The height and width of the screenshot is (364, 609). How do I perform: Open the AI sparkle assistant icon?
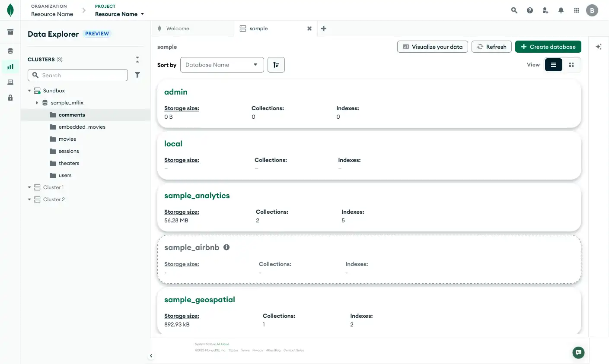pyautogui.click(x=599, y=46)
